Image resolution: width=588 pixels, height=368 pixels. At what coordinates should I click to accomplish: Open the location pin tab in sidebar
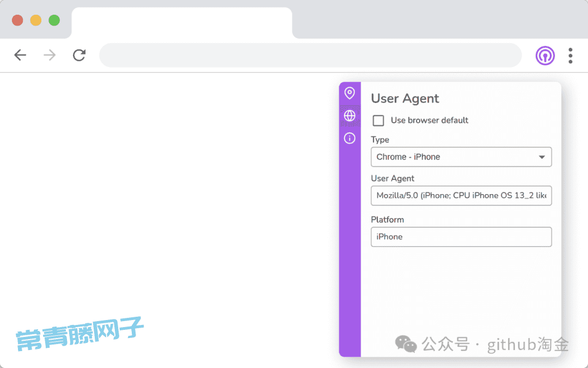click(350, 93)
